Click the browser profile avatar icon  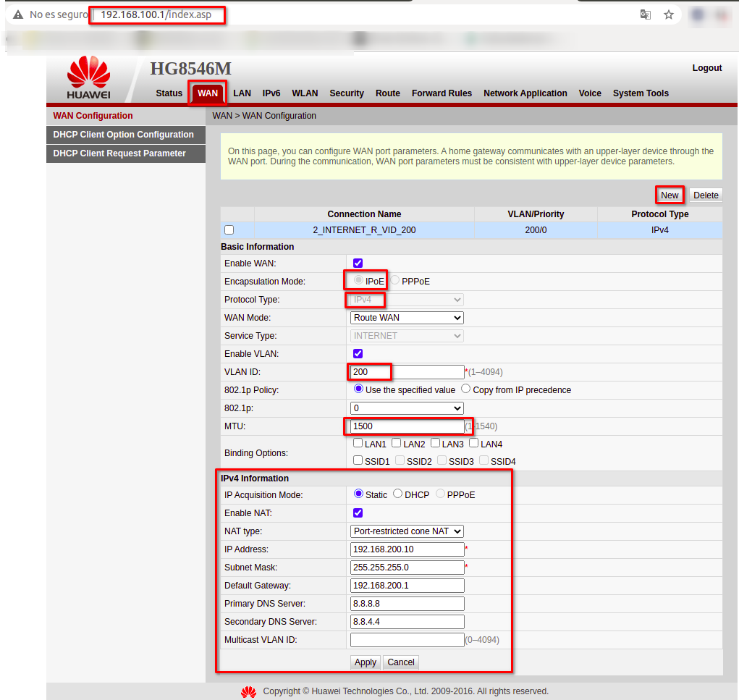coord(696,14)
